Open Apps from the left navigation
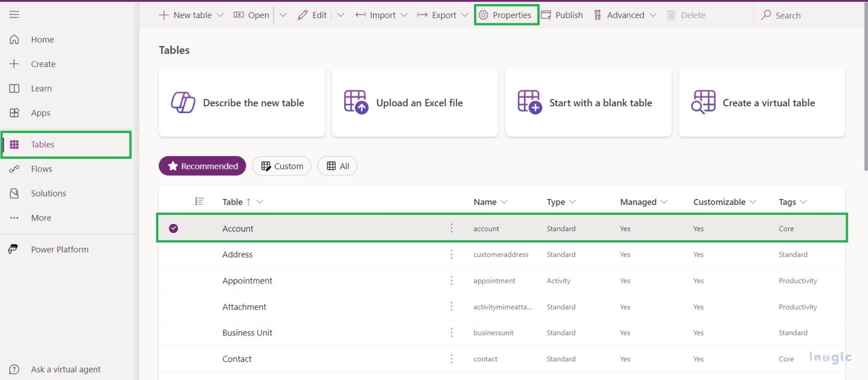The image size is (868, 380). click(x=14, y=113)
